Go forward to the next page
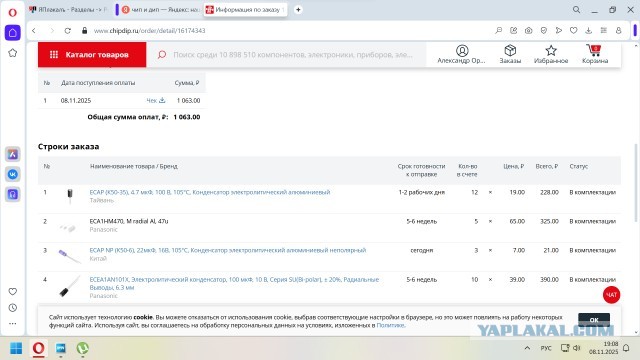 point(51,31)
